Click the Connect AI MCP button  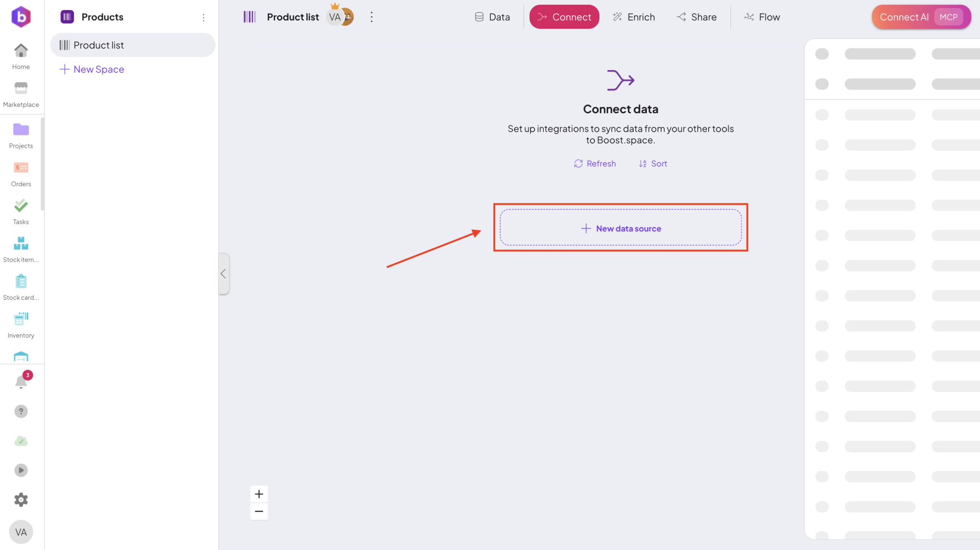click(921, 17)
